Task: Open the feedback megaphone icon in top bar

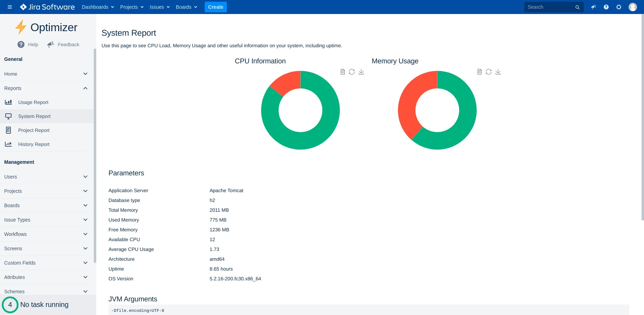Action: (x=594, y=7)
